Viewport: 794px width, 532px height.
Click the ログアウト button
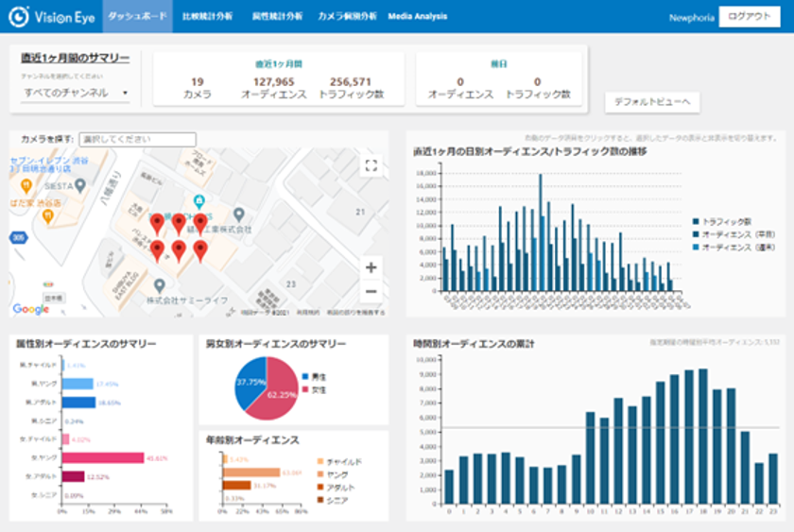(x=749, y=17)
